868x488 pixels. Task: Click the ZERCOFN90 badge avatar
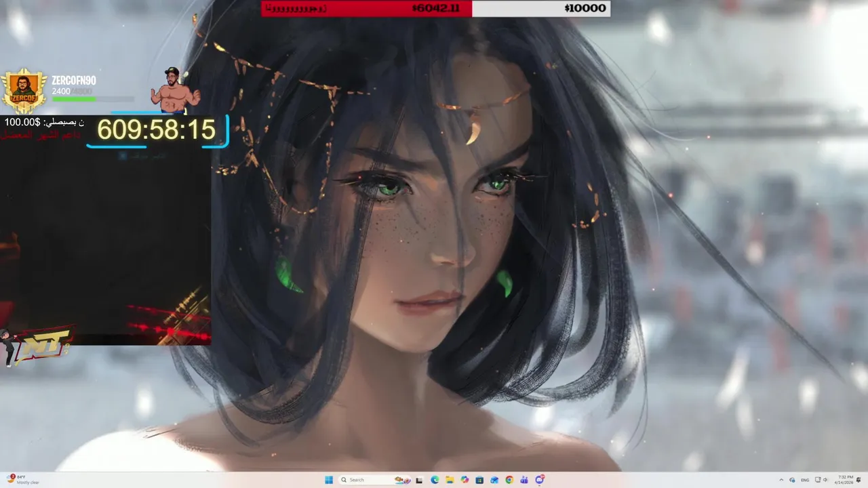tap(24, 90)
